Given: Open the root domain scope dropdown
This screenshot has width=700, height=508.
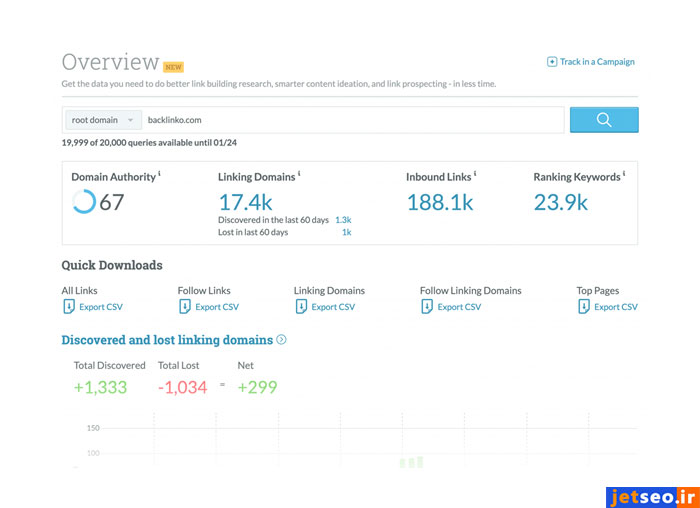Looking at the screenshot, I should point(103,120).
